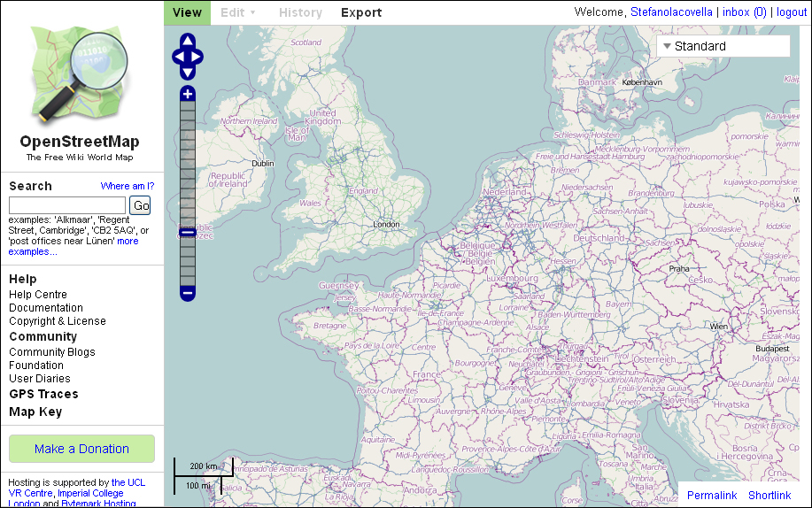Open the Imperial College London link
The width and height of the screenshot is (812, 508).
click(90, 493)
